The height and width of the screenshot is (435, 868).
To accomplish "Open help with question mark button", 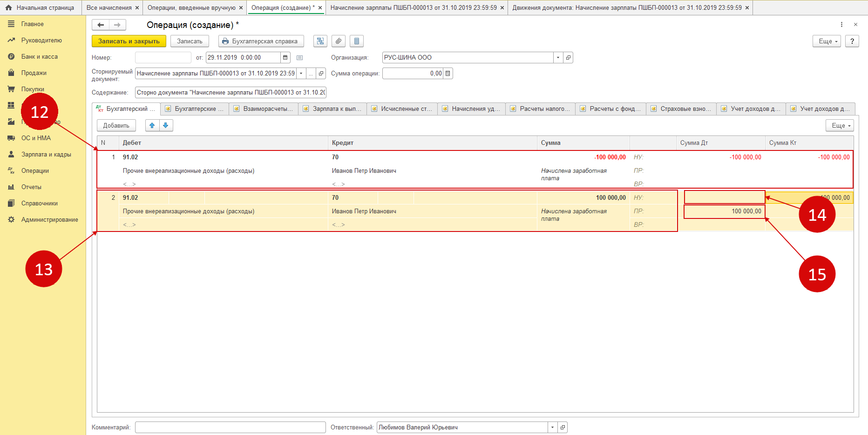I will click(x=852, y=41).
